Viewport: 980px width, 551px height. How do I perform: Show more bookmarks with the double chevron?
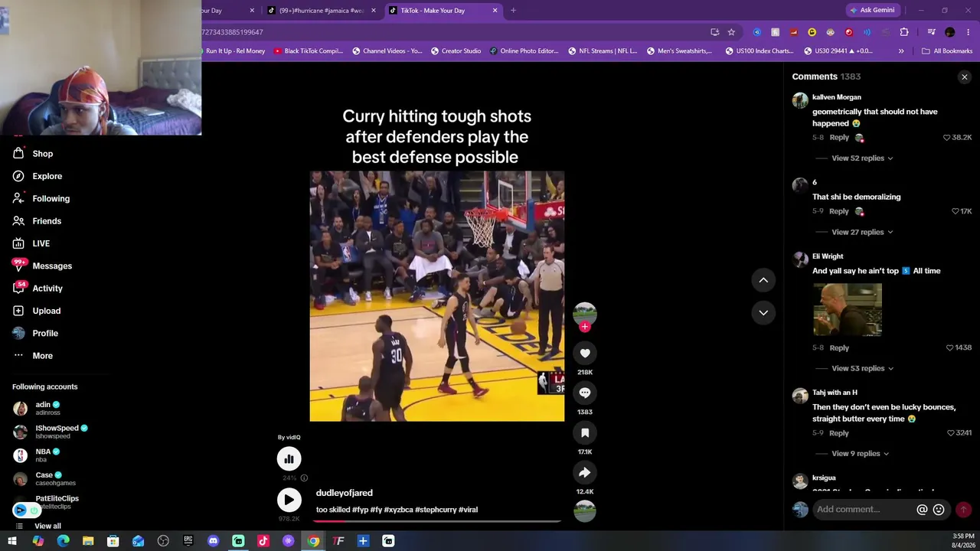coord(901,51)
